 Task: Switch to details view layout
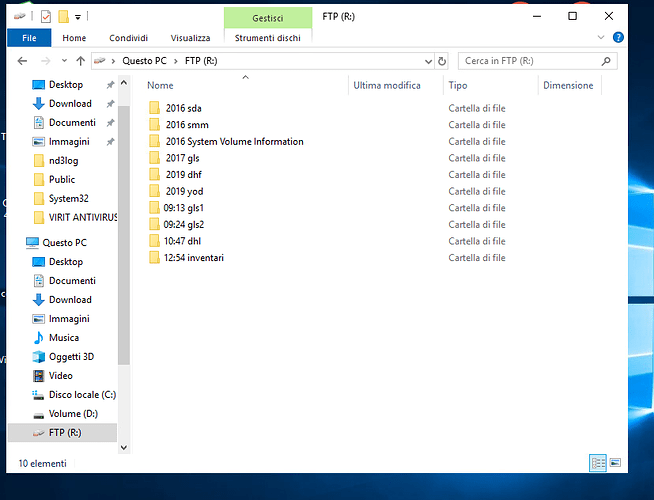click(598, 463)
